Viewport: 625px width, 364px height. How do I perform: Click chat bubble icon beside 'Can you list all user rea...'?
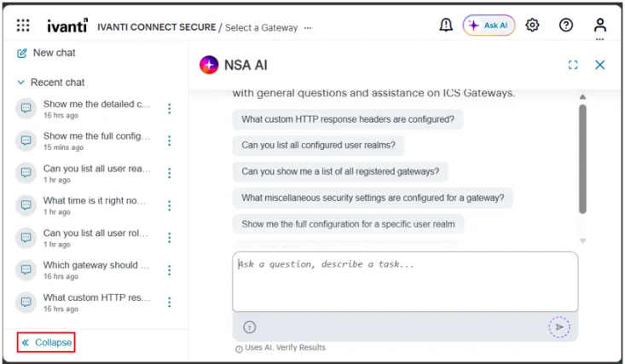point(26,173)
